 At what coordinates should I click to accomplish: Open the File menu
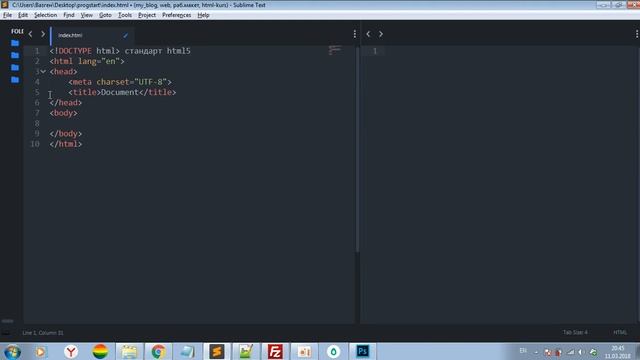point(7,15)
